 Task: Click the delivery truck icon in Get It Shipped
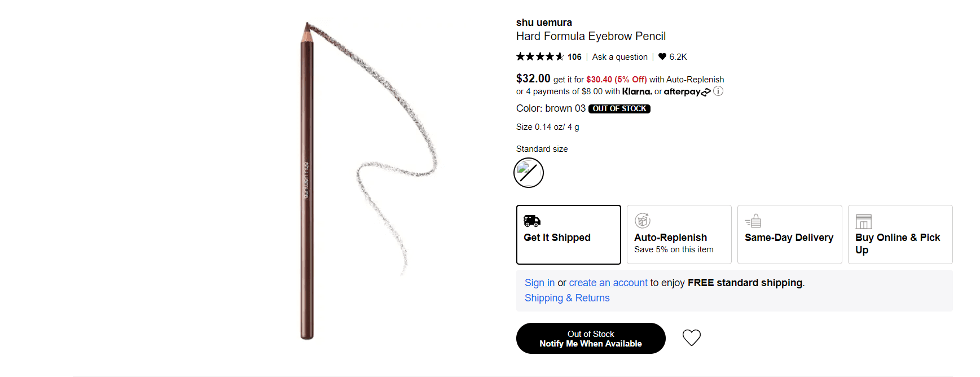(531, 221)
